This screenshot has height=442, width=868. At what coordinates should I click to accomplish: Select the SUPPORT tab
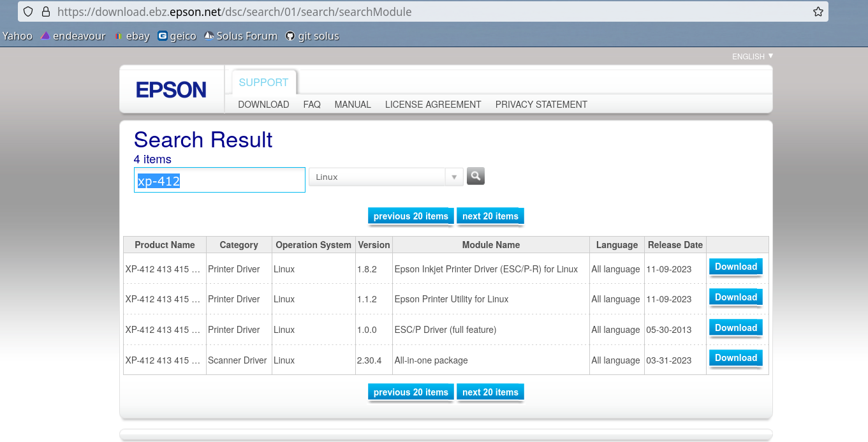[263, 82]
